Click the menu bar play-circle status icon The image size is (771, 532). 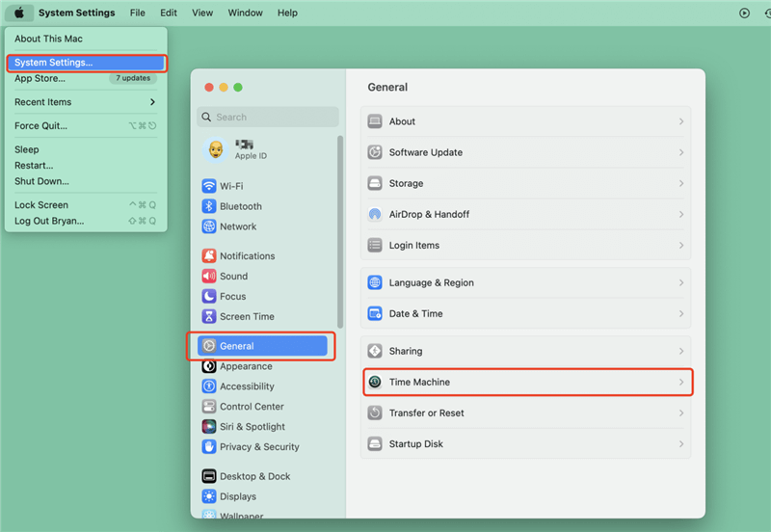[x=744, y=13]
